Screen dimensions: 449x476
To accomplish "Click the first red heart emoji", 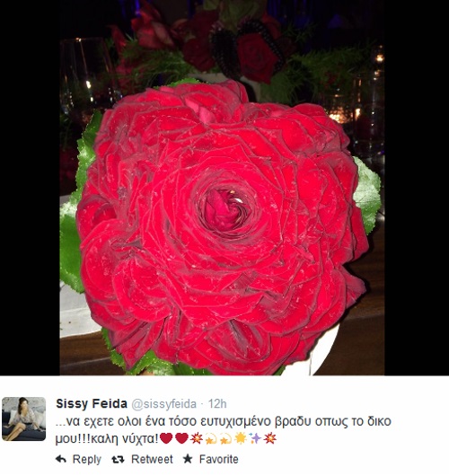I will [166, 438].
